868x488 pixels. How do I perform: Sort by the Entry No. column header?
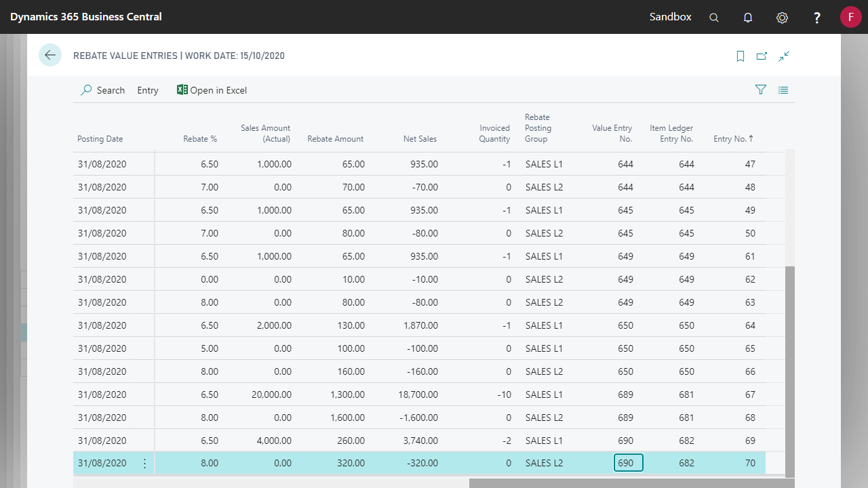point(733,139)
